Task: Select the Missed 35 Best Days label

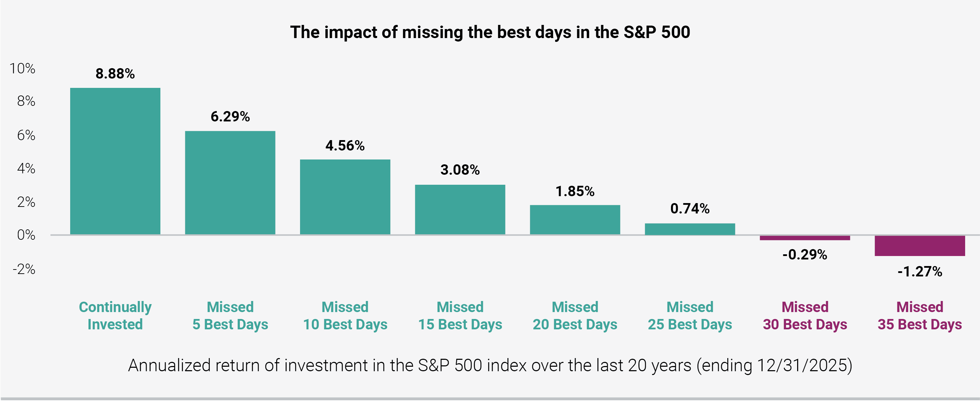Action: [920, 316]
